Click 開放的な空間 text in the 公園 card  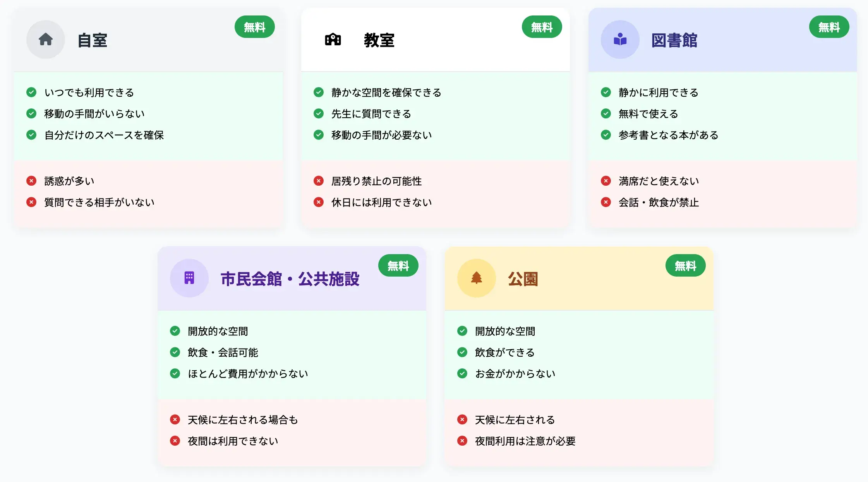pos(505,331)
